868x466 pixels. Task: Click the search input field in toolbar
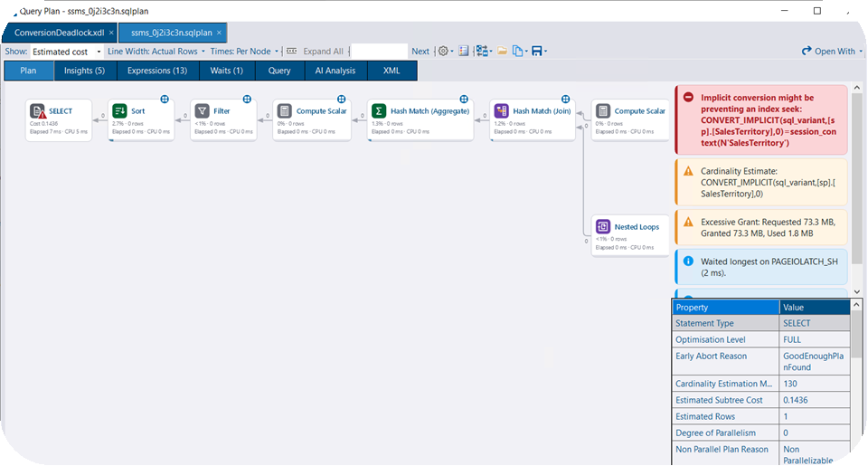379,51
